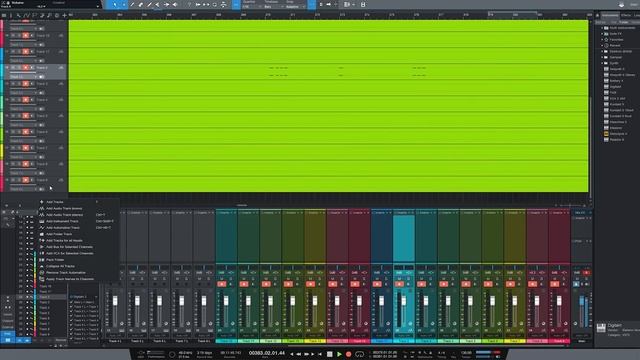Click the Rewind button in the transport
The image size is (640, 360).
(298, 354)
